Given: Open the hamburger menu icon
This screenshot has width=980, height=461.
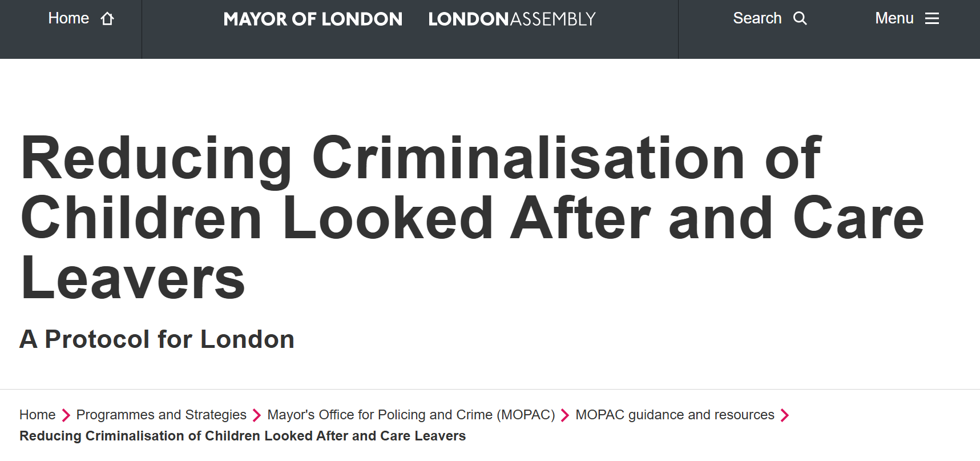Looking at the screenshot, I should (x=931, y=19).
